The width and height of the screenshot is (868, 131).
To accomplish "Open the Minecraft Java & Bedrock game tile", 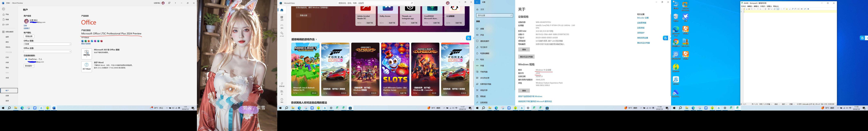I will (305, 69).
